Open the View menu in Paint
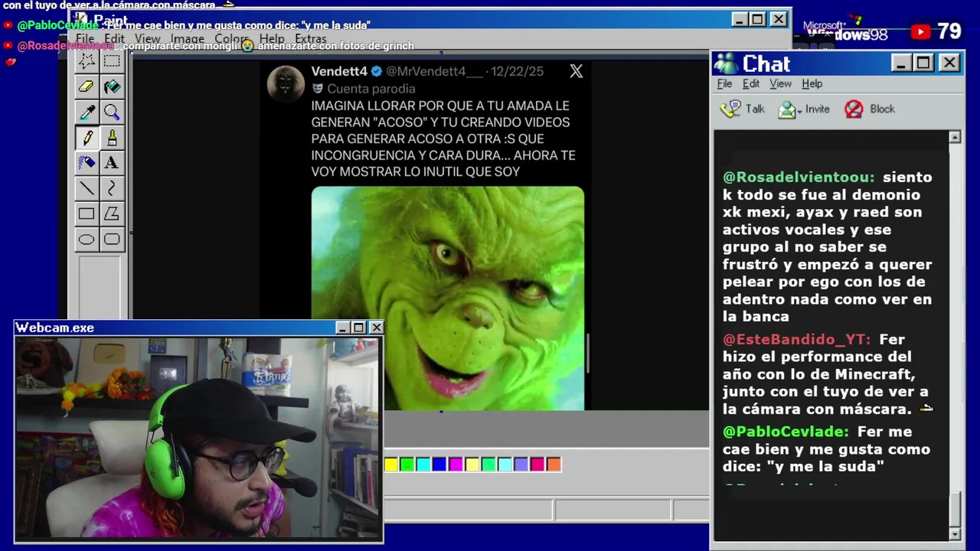 (x=148, y=39)
